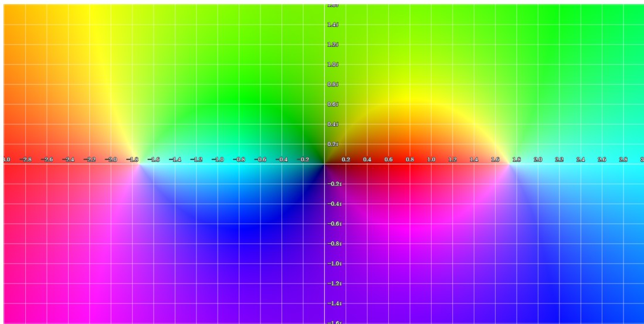
Task: Select the -2.0 tick label on the real axis
Action: (111, 159)
